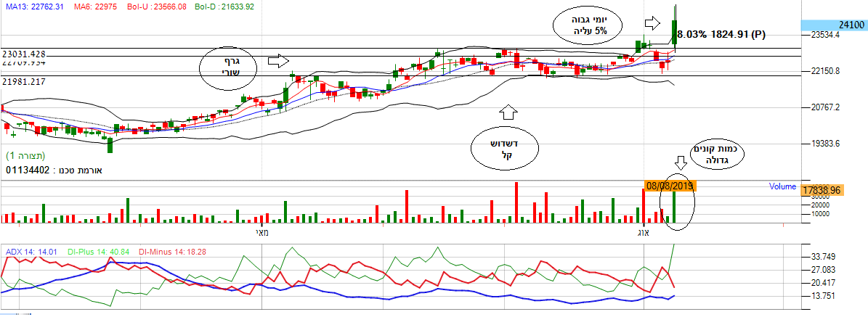Select the דשדוש קל ellipse annotation

(504, 148)
